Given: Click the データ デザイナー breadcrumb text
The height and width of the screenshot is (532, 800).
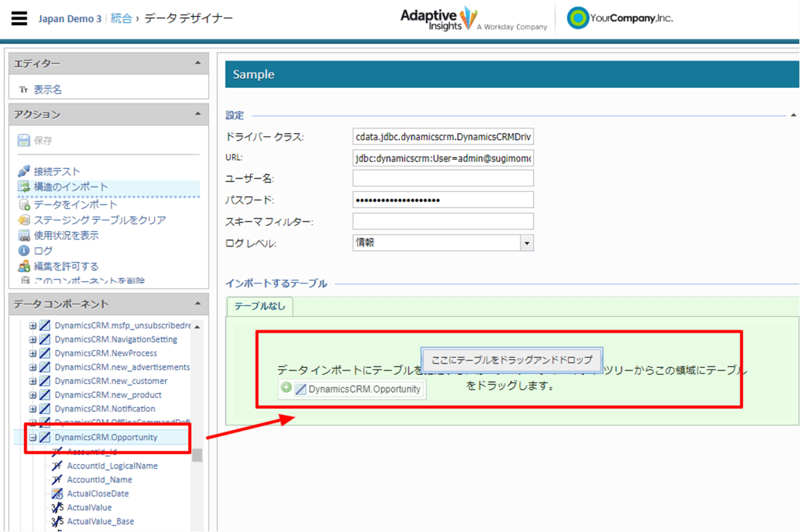Looking at the screenshot, I should click(x=189, y=19).
